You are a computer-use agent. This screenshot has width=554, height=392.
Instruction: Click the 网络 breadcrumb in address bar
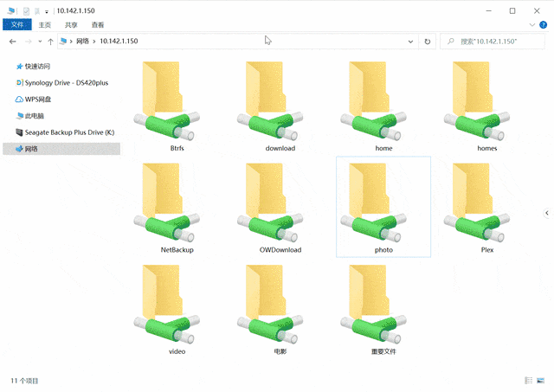83,42
